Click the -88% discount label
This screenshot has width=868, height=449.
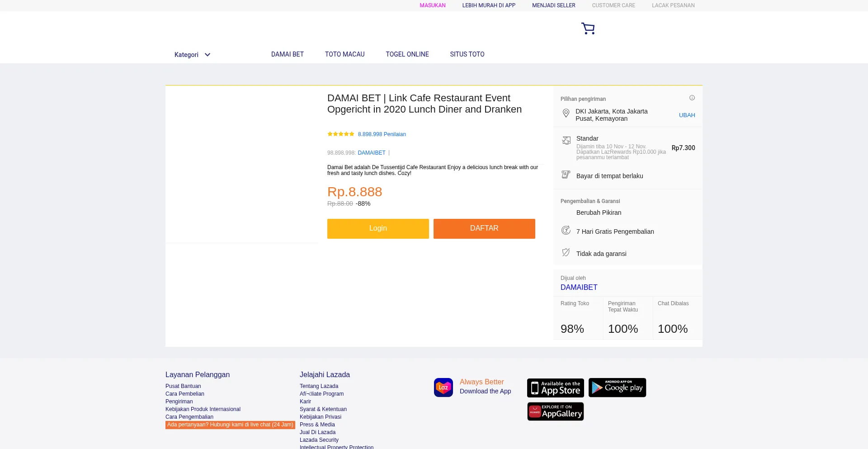click(363, 203)
